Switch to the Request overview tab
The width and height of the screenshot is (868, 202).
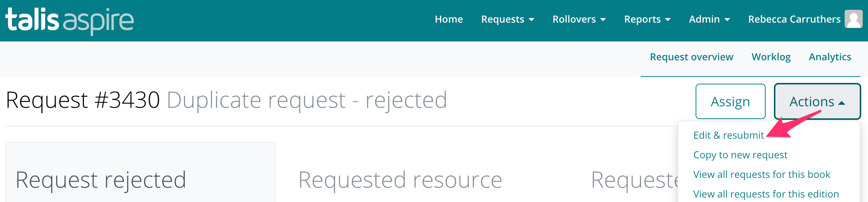pyautogui.click(x=691, y=57)
